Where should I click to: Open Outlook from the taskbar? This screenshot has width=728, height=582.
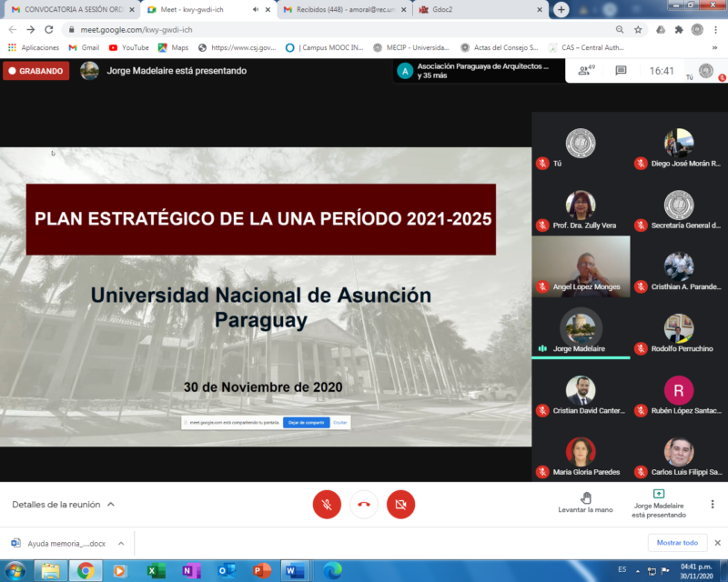coord(226,571)
